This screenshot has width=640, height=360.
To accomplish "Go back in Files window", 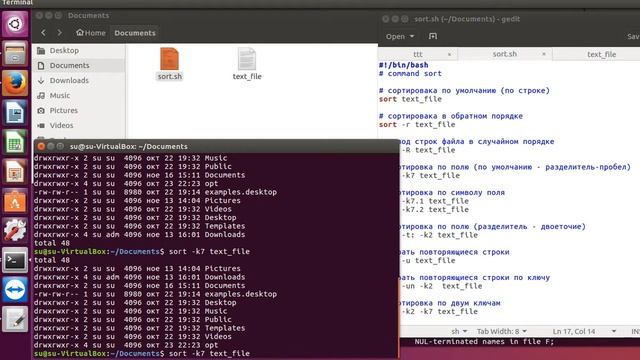I will (43, 33).
